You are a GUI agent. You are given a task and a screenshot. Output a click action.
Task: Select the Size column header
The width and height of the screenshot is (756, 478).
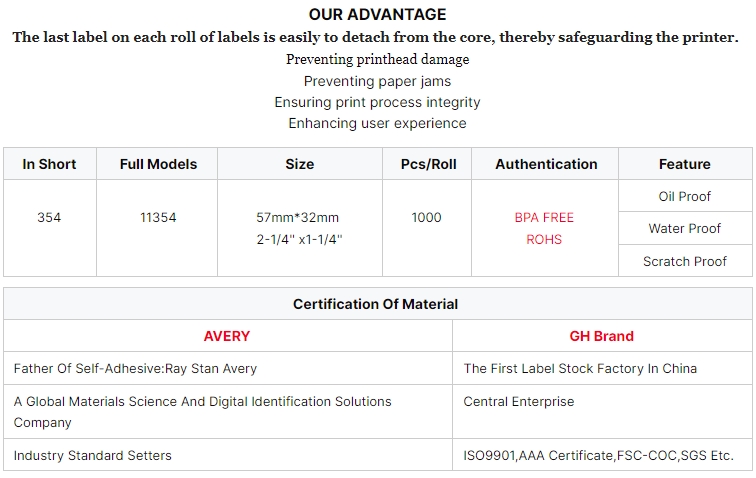[x=300, y=164]
